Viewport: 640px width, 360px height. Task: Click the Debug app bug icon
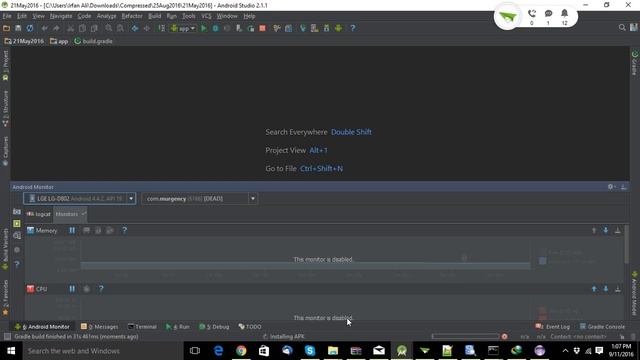pos(216,28)
